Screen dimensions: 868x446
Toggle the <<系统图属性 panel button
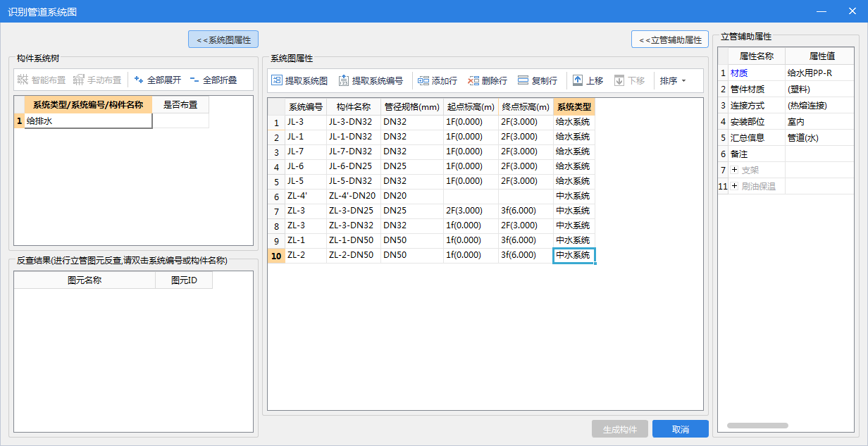[223, 39]
